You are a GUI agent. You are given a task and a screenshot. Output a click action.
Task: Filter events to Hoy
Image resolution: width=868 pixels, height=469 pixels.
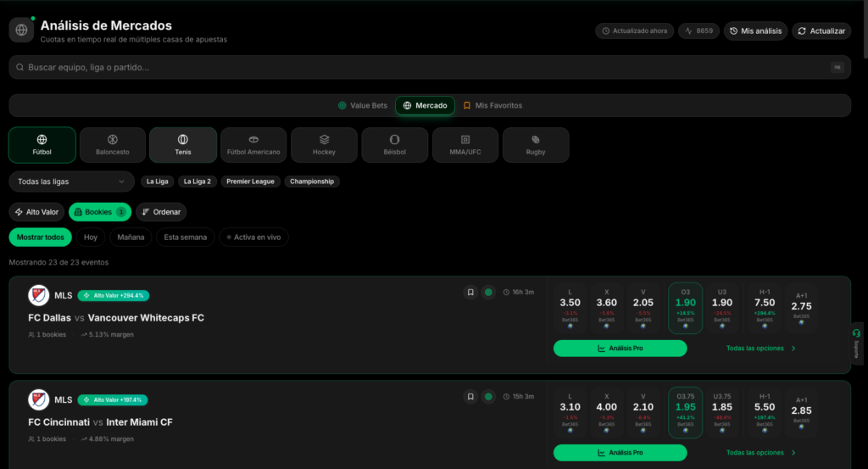coord(91,237)
